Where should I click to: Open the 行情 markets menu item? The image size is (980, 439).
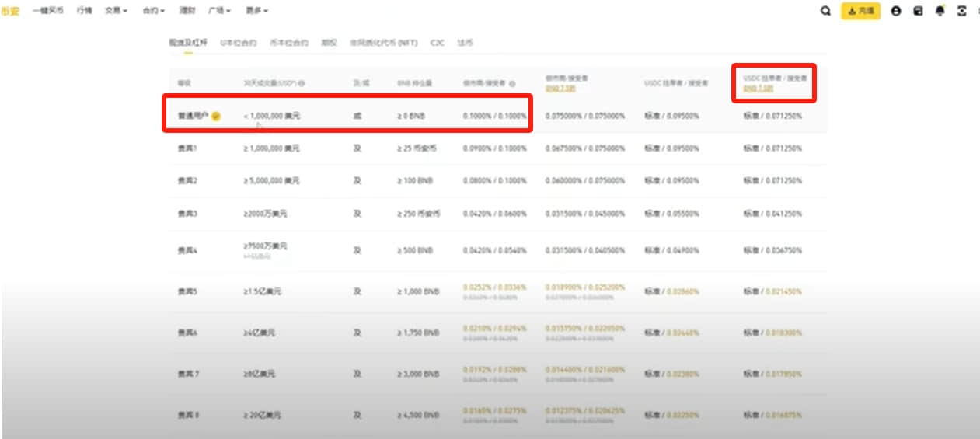[x=84, y=11]
